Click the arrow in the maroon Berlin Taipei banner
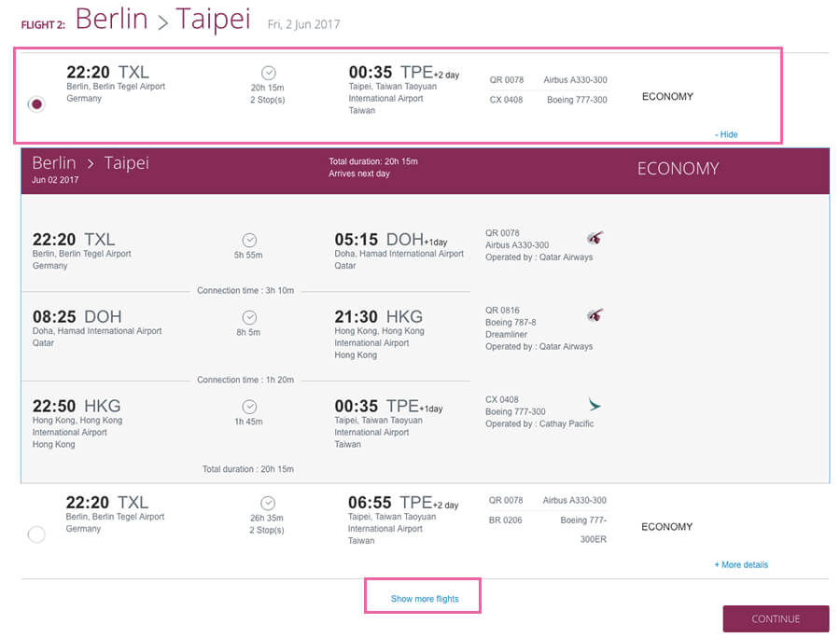 91,164
